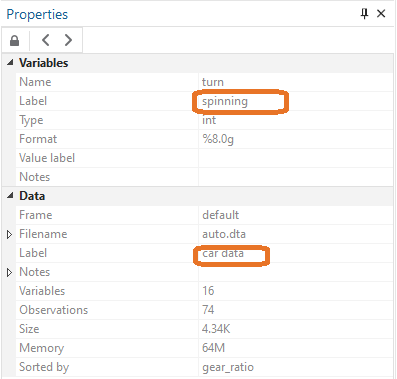This screenshot has height=379, width=397.
Task: Edit the Format field %8.0g
Action: [x=296, y=139]
